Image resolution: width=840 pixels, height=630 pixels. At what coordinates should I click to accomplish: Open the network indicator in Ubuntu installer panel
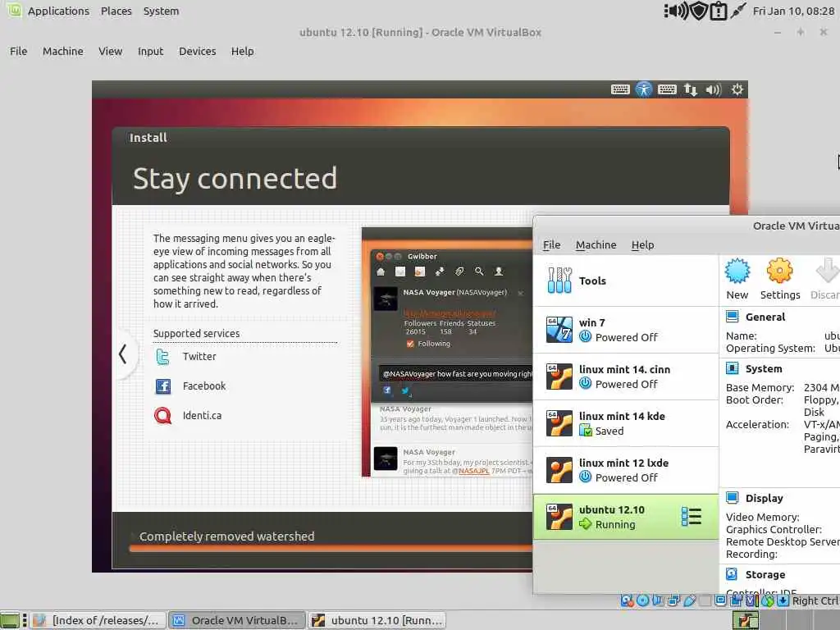[691, 89]
